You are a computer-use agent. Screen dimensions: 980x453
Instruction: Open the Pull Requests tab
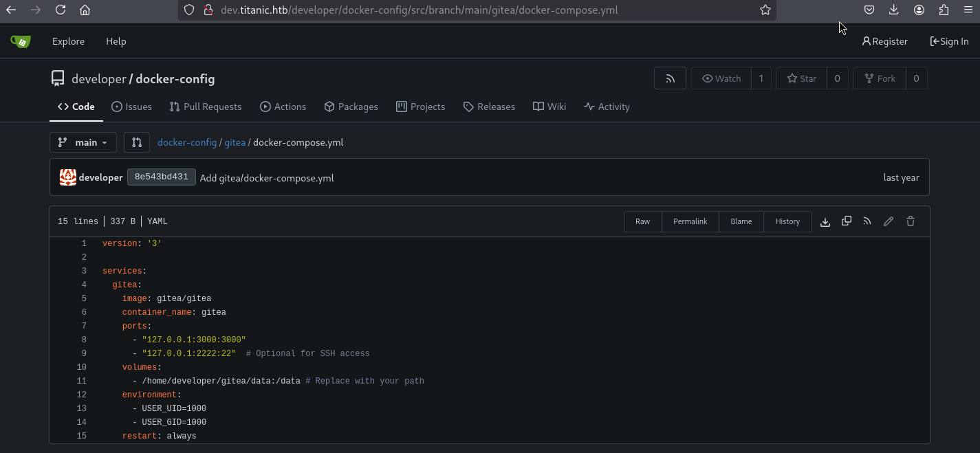click(x=204, y=107)
